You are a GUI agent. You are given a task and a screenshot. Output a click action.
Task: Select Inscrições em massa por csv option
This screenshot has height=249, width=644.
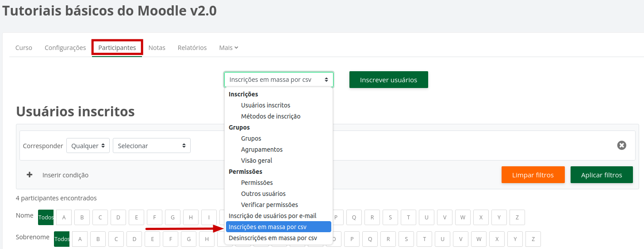[x=279, y=227]
